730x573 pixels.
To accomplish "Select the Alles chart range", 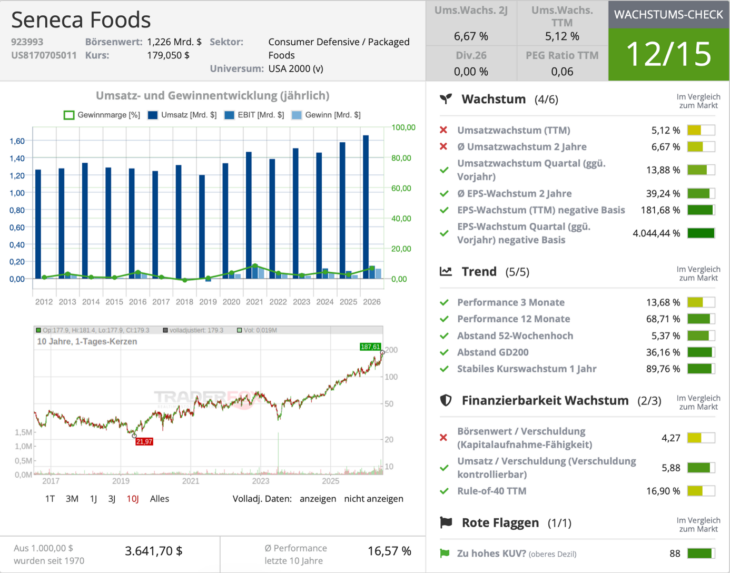I will [x=159, y=499].
